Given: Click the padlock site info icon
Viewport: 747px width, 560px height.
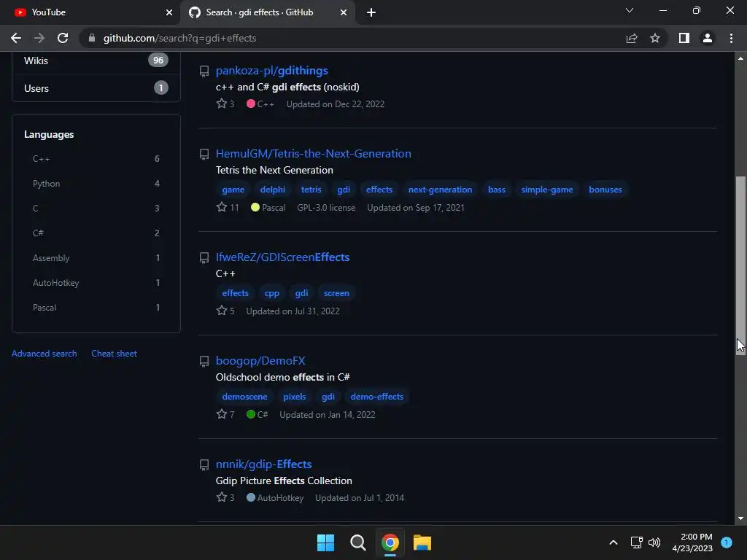Looking at the screenshot, I should click(92, 38).
